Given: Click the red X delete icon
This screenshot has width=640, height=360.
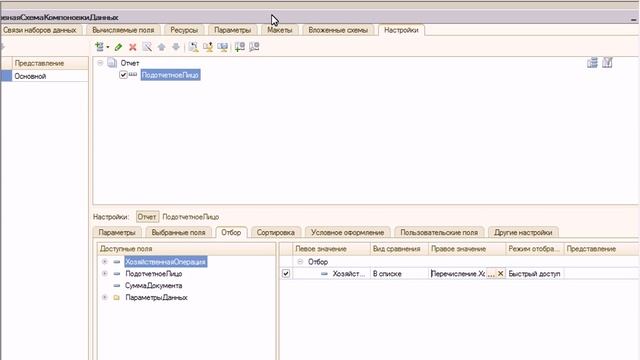Looking at the screenshot, I should 133,47.
